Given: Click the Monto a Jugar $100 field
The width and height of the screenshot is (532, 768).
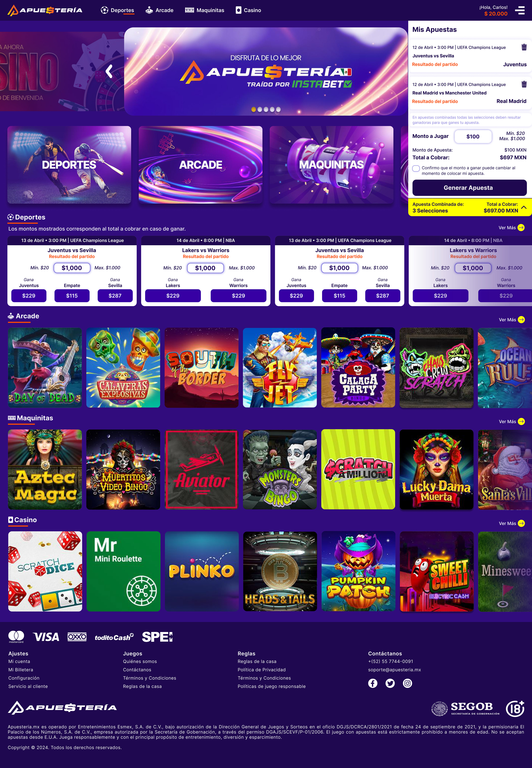Looking at the screenshot, I should point(473,136).
